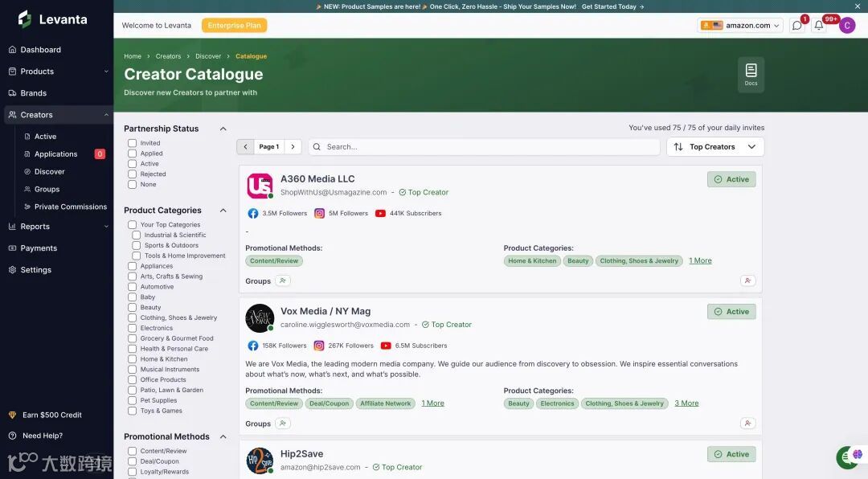Click the A360 Media LLC logo thumbnail

tap(260, 186)
